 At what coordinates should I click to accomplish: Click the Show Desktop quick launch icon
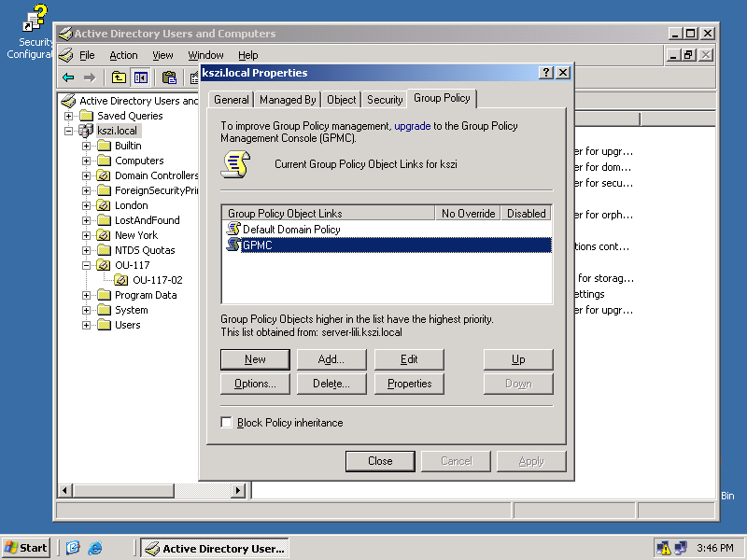[x=73, y=548]
